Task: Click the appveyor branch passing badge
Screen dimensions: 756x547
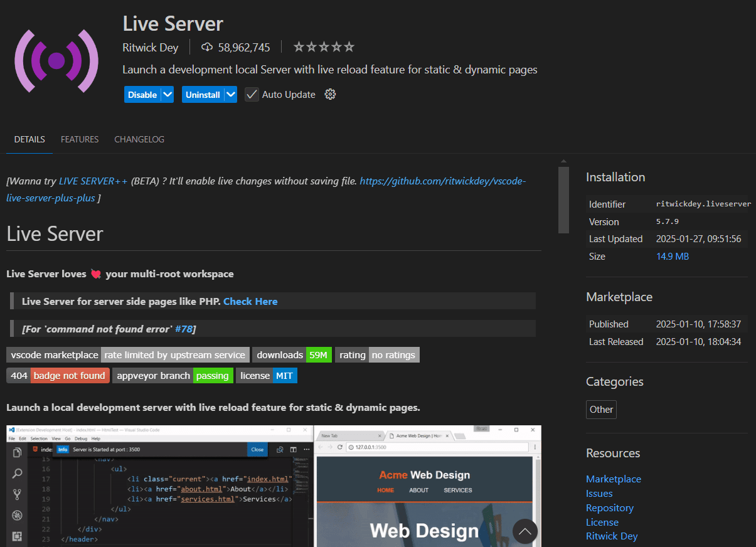Action: 173,376
